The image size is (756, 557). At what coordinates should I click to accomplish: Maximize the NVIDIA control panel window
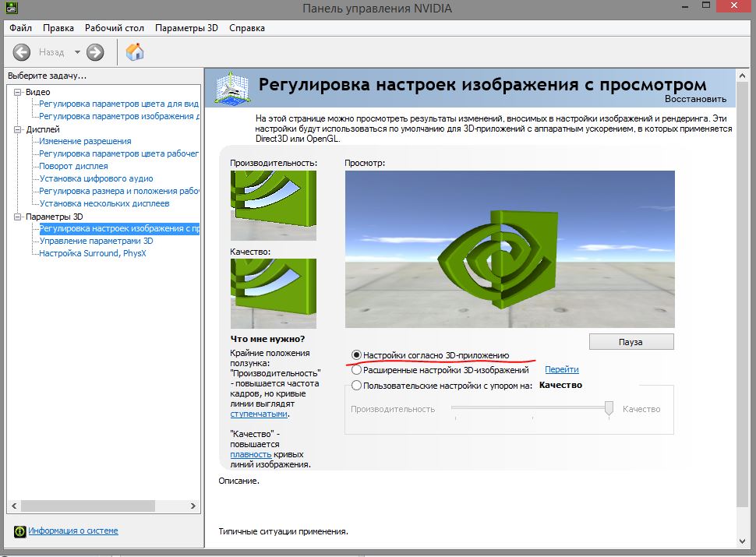tap(706, 5)
